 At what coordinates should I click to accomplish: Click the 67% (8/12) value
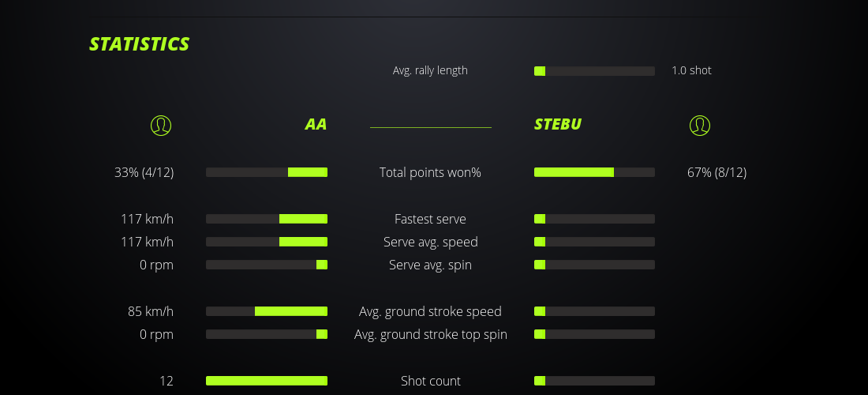click(x=716, y=172)
